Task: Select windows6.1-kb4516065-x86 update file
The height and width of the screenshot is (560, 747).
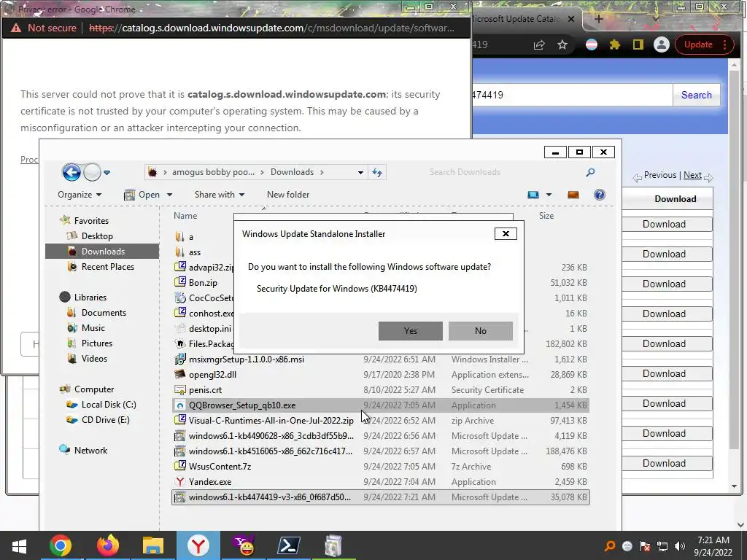Action: (271, 451)
